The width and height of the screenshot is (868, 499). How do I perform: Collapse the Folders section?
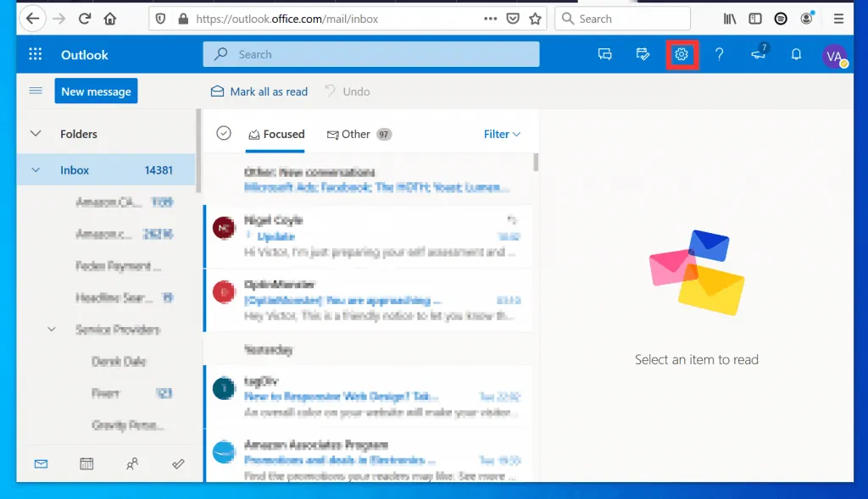(36, 133)
